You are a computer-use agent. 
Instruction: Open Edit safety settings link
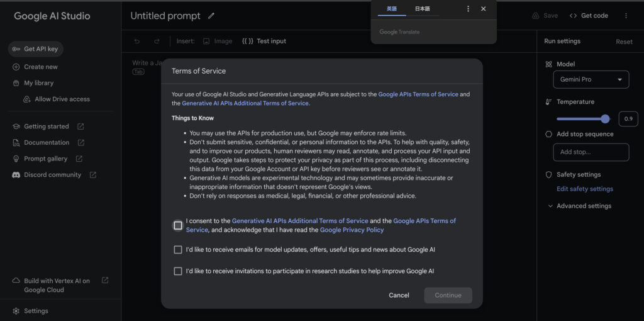click(x=585, y=189)
